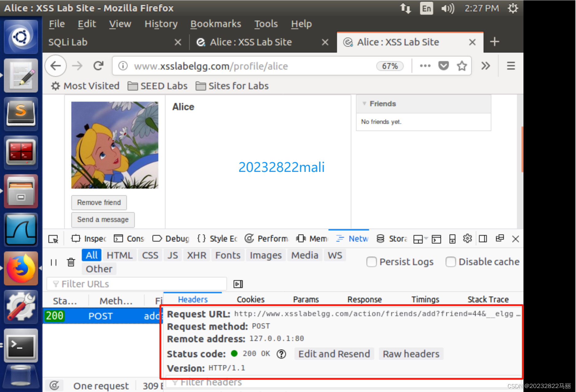Image resolution: width=576 pixels, height=392 pixels.
Task: Clear network log with trash icon
Action: [x=71, y=262]
